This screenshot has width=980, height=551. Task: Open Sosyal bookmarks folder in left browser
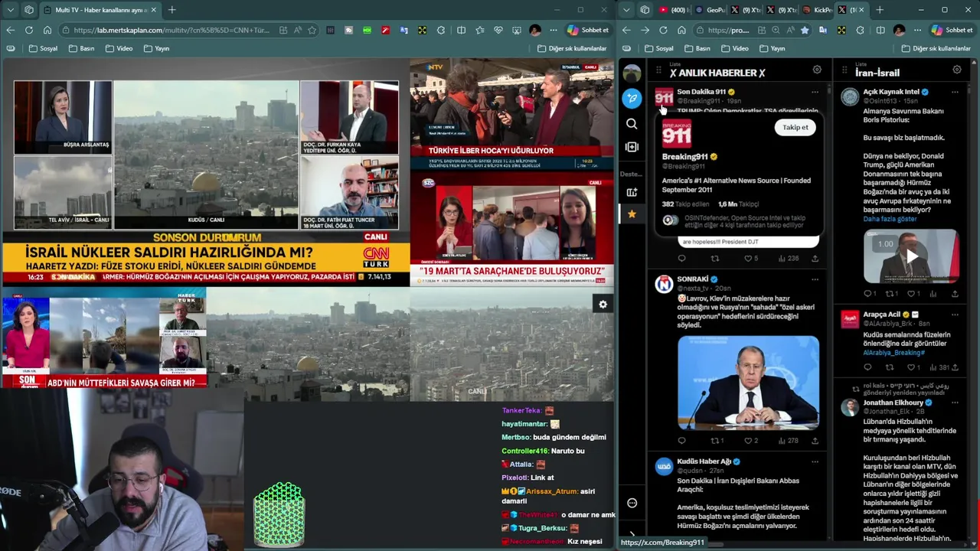[x=44, y=48]
